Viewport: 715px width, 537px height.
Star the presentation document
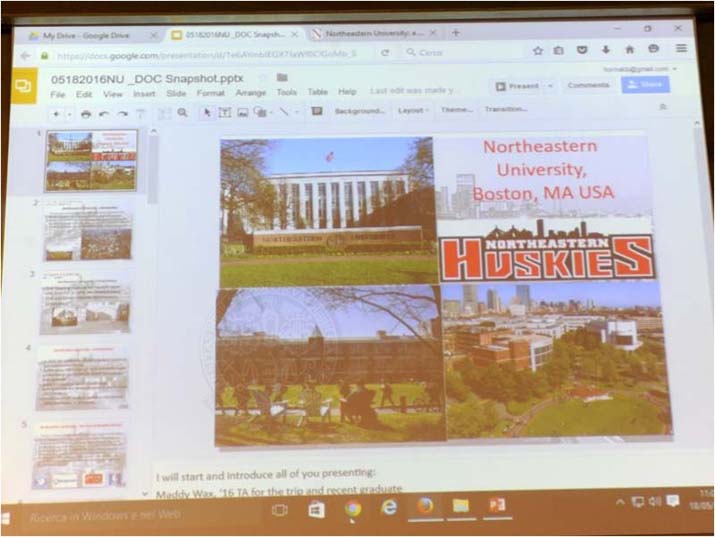(x=263, y=78)
